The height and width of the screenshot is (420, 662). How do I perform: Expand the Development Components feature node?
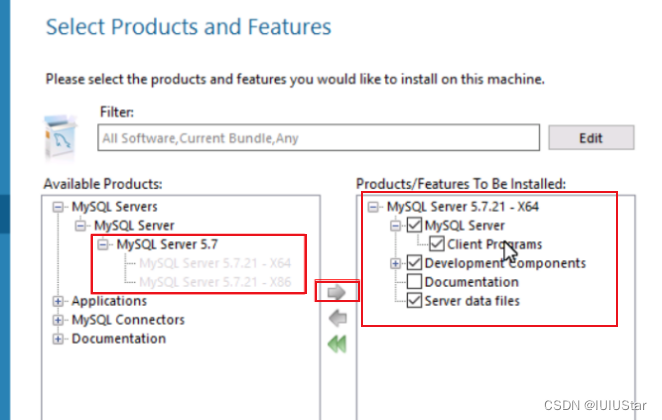coord(396,263)
